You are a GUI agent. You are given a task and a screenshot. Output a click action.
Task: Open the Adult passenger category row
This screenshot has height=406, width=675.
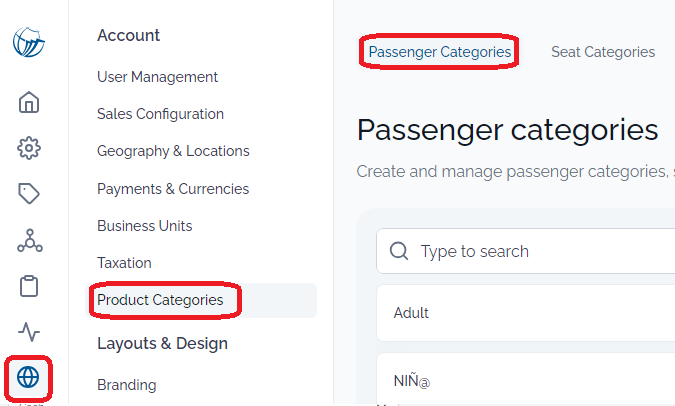tap(526, 313)
